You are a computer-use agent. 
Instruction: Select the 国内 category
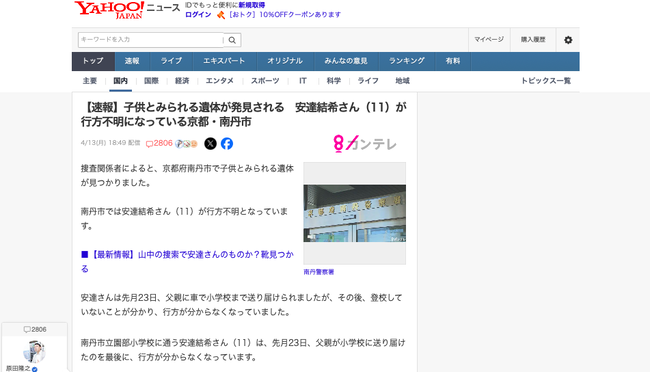(x=120, y=81)
